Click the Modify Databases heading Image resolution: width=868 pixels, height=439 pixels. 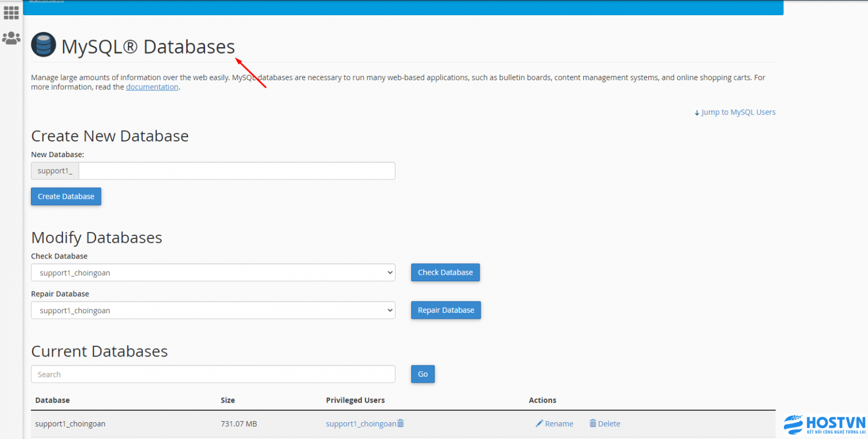pos(97,237)
